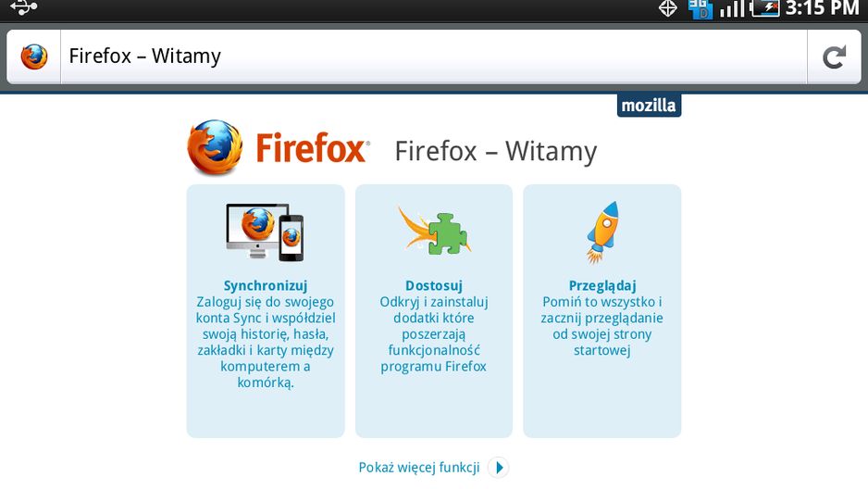This screenshot has height=489, width=868.
Task: Tap the battery charging icon
Action: click(764, 8)
